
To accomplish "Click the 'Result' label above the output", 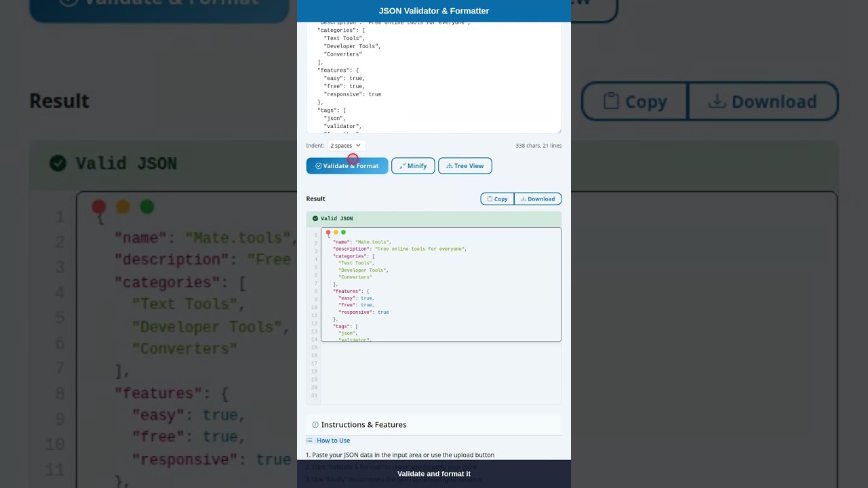I will coord(315,199).
